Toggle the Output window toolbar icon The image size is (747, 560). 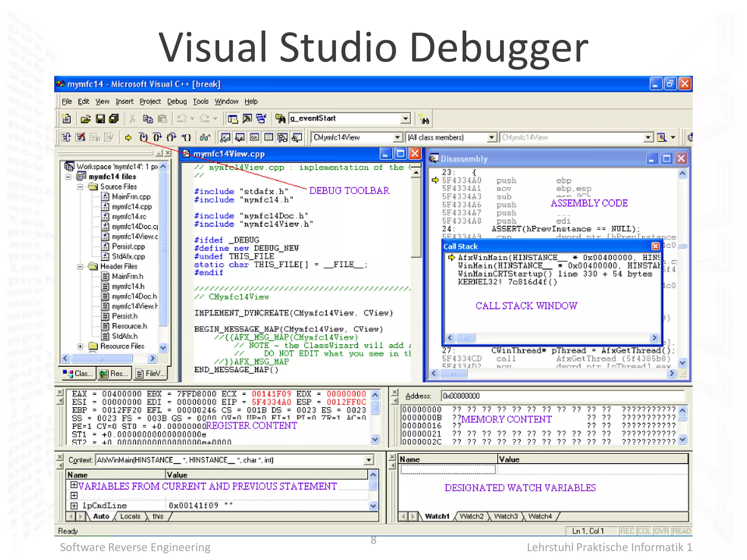tap(247, 118)
